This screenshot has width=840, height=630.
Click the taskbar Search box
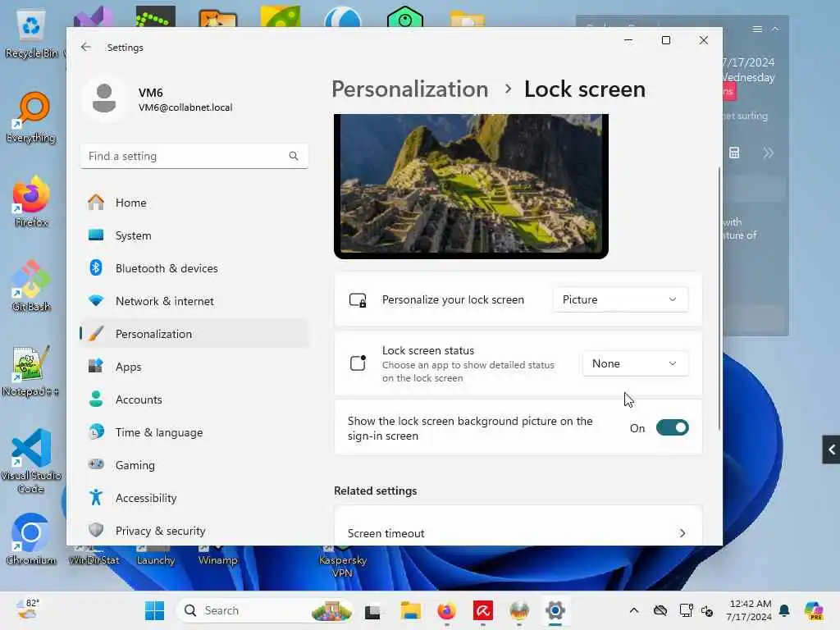[x=266, y=610]
